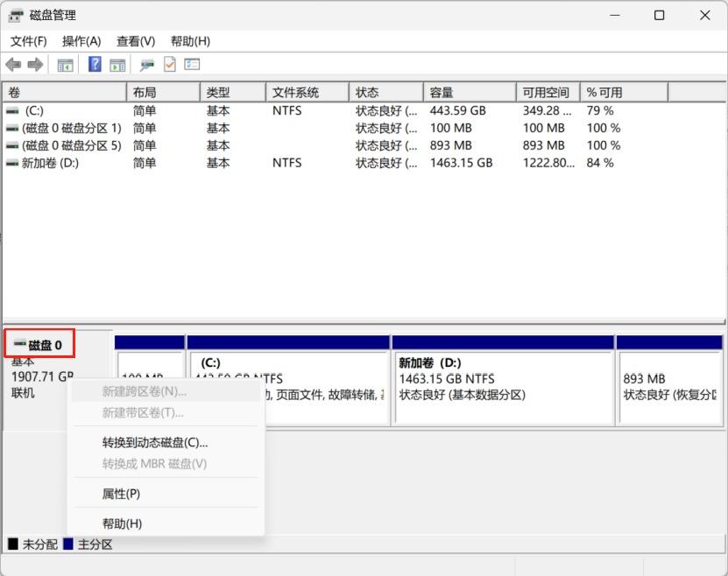Navigate back using the left arrow icon
Screen dimensions: 728x576
(x=13, y=64)
